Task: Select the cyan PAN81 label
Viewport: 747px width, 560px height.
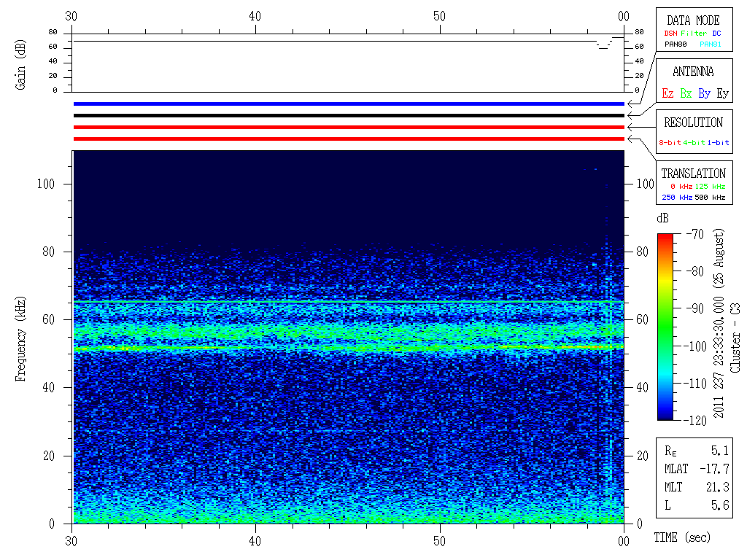Action: point(710,44)
